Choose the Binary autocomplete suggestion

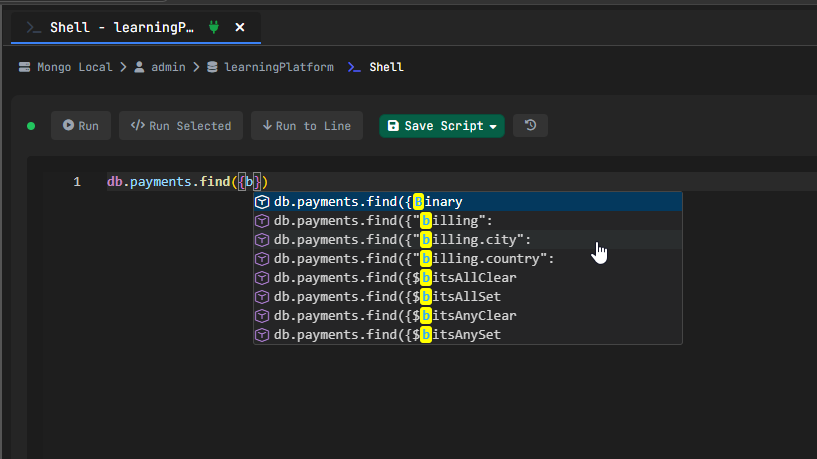click(x=468, y=202)
